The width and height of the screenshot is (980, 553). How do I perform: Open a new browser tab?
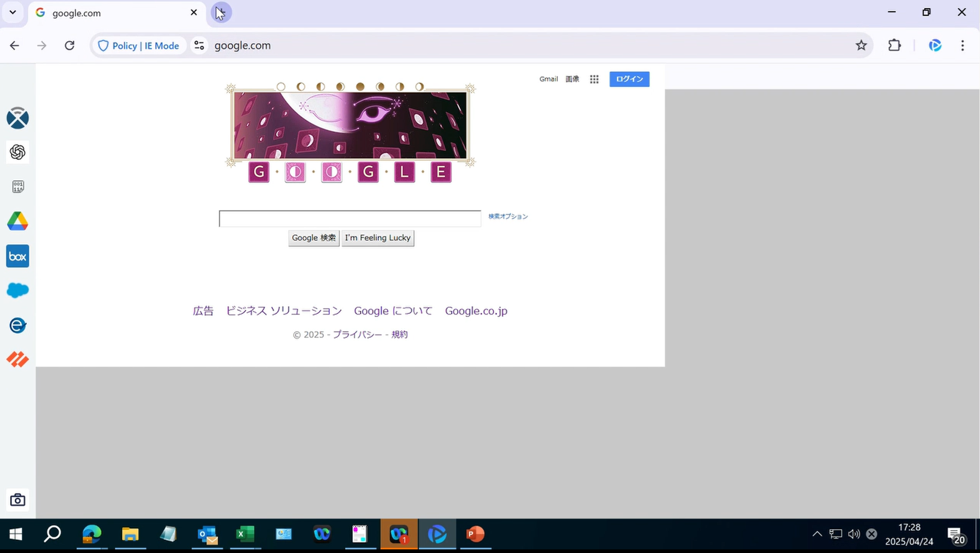(x=221, y=12)
